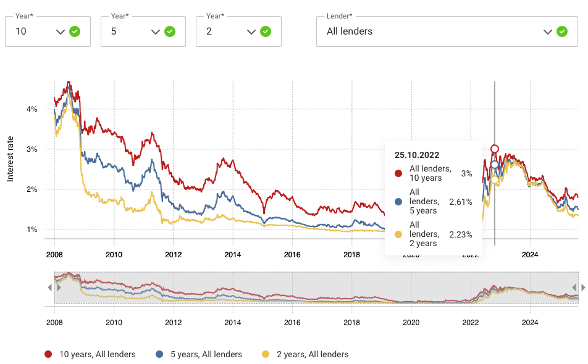Toggle the 10 years, All lenders legend series
588x364 pixels.
click(x=97, y=354)
